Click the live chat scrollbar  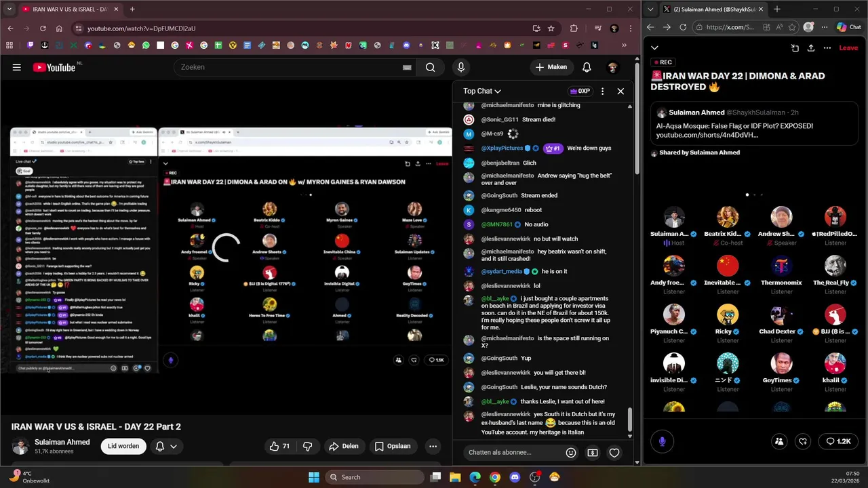point(629,419)
